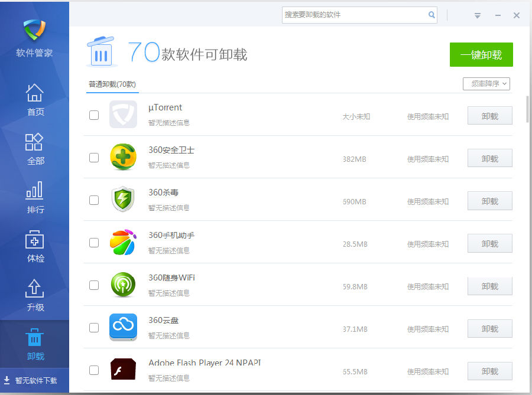This screenshot has width=532, height=395.
Task: Click the download arrow icon at bottom left
Action: click(7, 380)
